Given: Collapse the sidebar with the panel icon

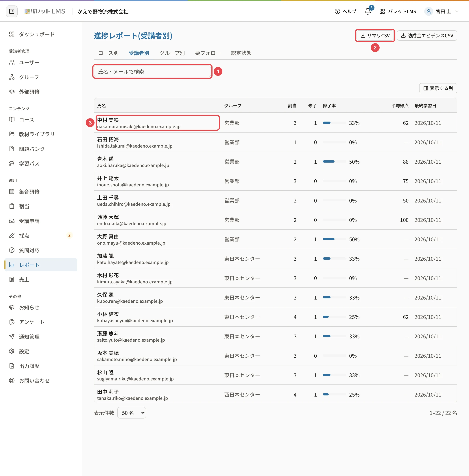Looking at the screenshot, I should pos(12,11).
